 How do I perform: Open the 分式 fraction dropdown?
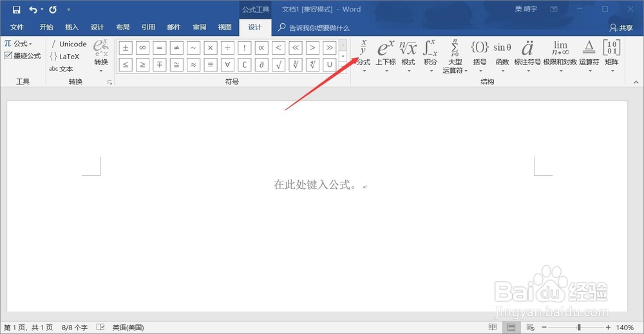tap(363, 56)
